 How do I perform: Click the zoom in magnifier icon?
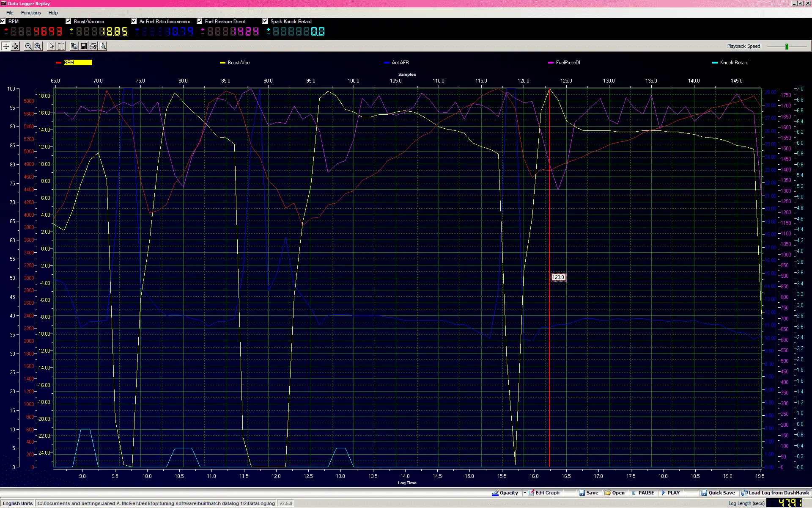click(x=38, y=46)
